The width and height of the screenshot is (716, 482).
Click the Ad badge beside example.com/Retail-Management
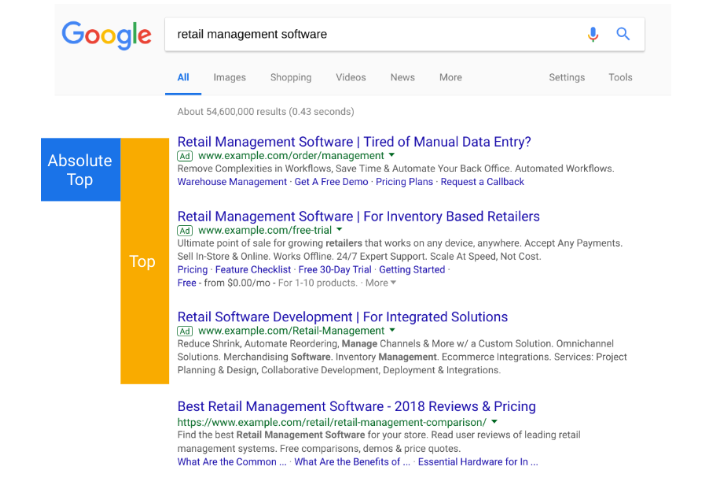(185, 331)
